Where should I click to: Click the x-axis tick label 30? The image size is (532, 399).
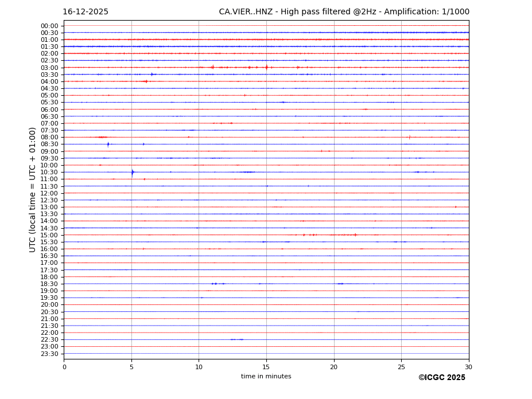click(x=468, y=367)
